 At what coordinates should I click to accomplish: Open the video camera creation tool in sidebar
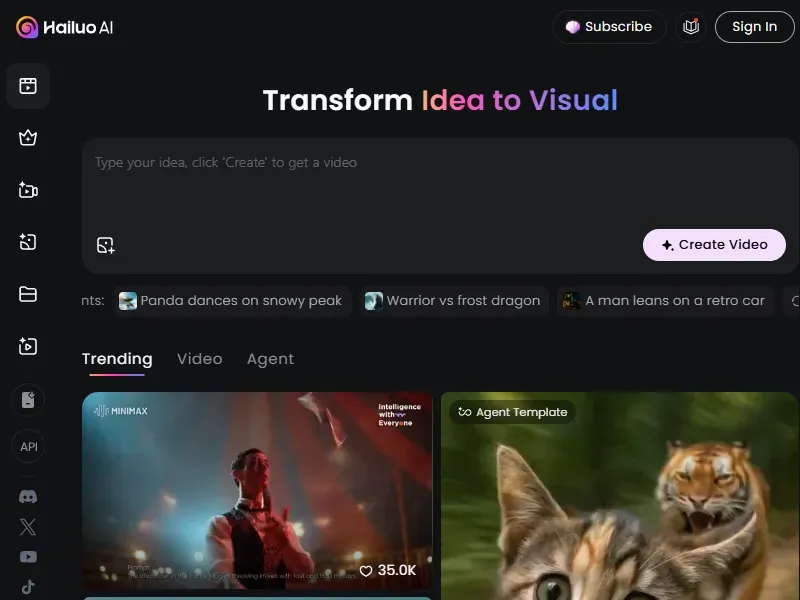[x=28, y=190]
